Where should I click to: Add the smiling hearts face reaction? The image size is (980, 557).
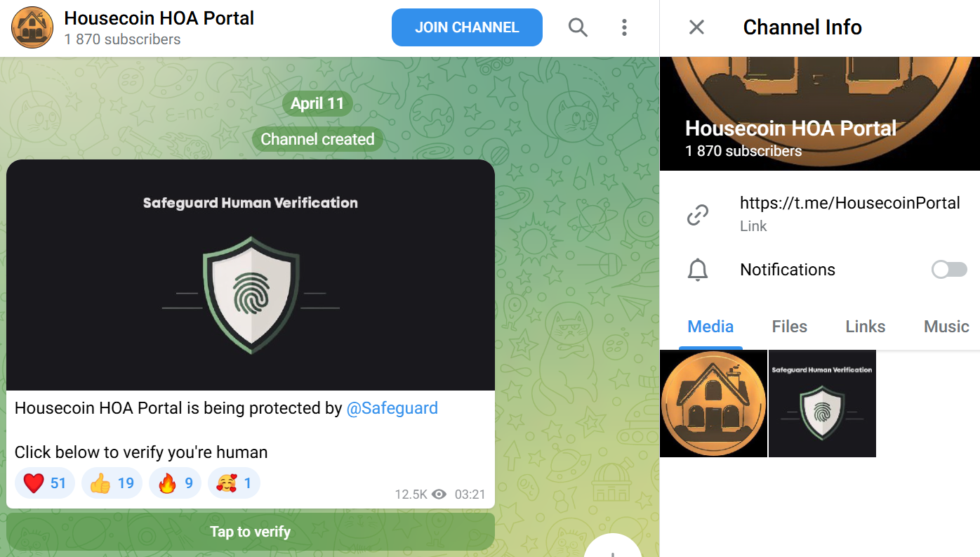(234, 483)
